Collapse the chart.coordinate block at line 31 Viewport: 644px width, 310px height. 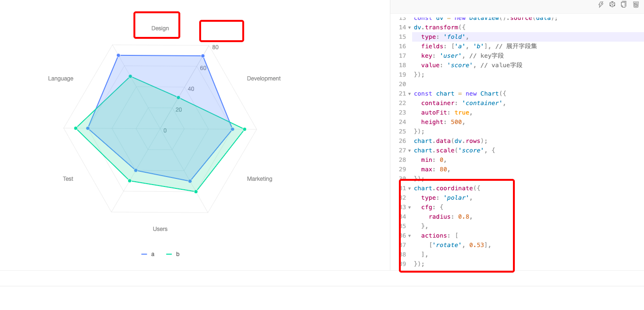tap(409, 188)
